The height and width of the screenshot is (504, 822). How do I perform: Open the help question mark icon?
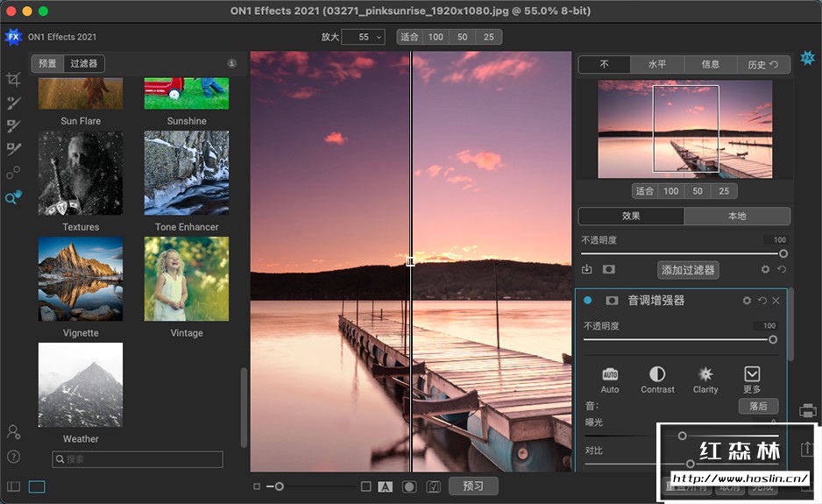[x=13, y=457]
